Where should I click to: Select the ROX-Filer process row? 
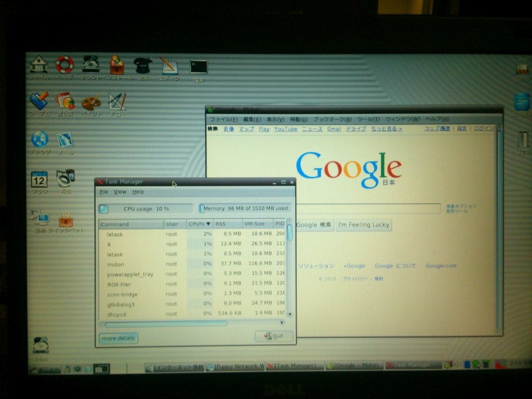tap(192, 284)
